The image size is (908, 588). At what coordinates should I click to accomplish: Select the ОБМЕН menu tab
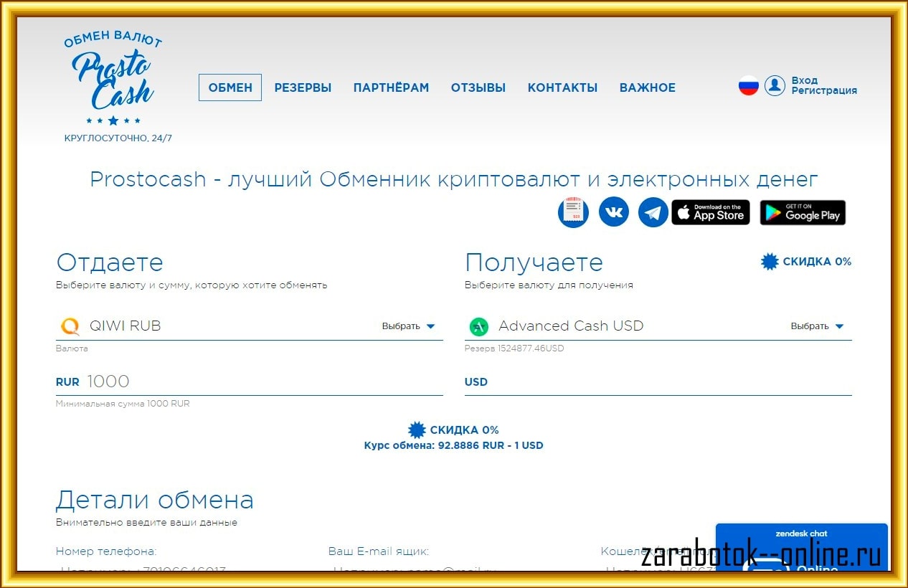[x=230, y=87]
